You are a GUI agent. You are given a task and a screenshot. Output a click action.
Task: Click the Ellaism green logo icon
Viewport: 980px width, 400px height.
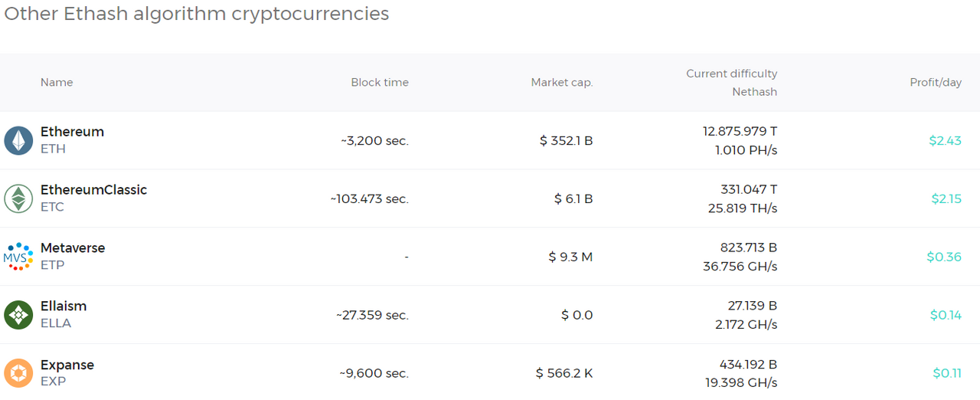coord(18,315)
